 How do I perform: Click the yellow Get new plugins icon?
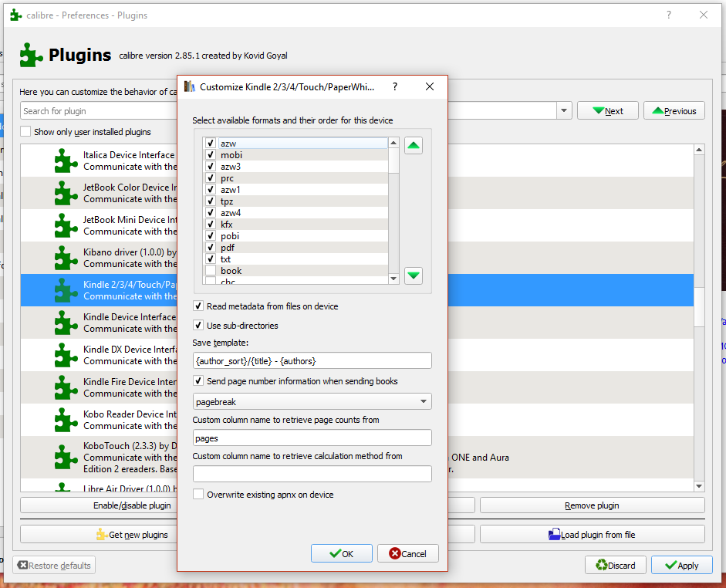click(100, 533)
